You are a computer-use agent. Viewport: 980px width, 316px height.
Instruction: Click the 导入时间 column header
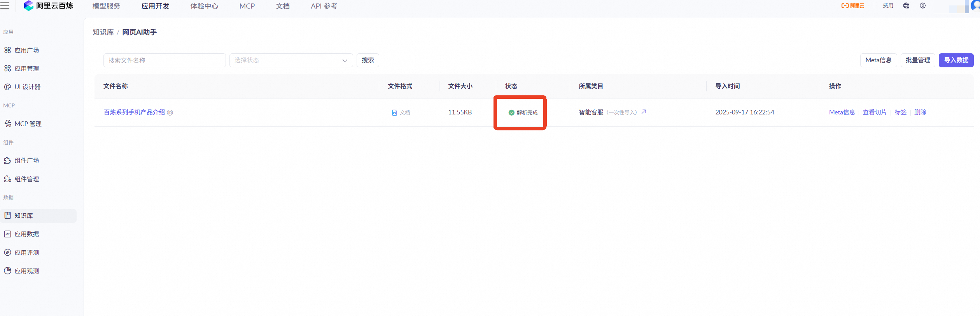tap(728, 86)
